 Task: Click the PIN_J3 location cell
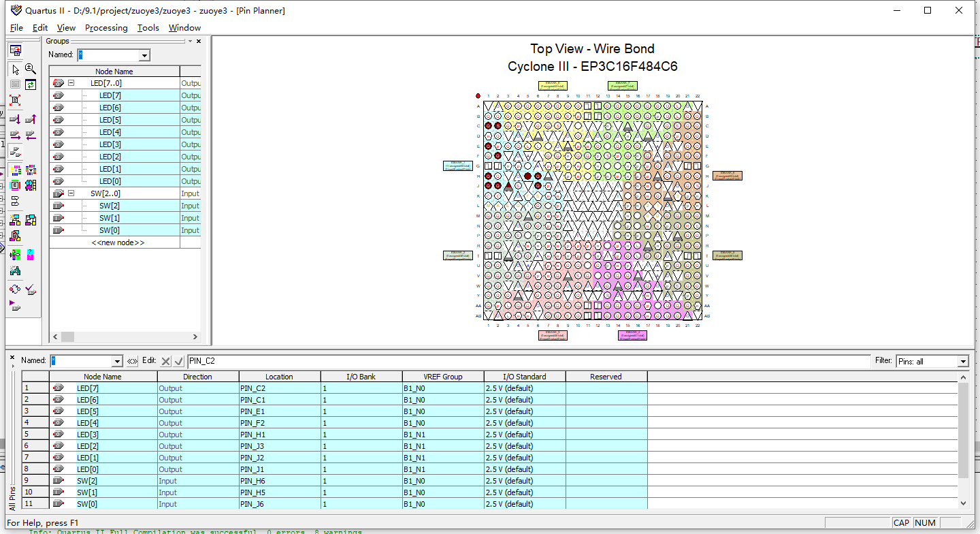pos(280,446)
